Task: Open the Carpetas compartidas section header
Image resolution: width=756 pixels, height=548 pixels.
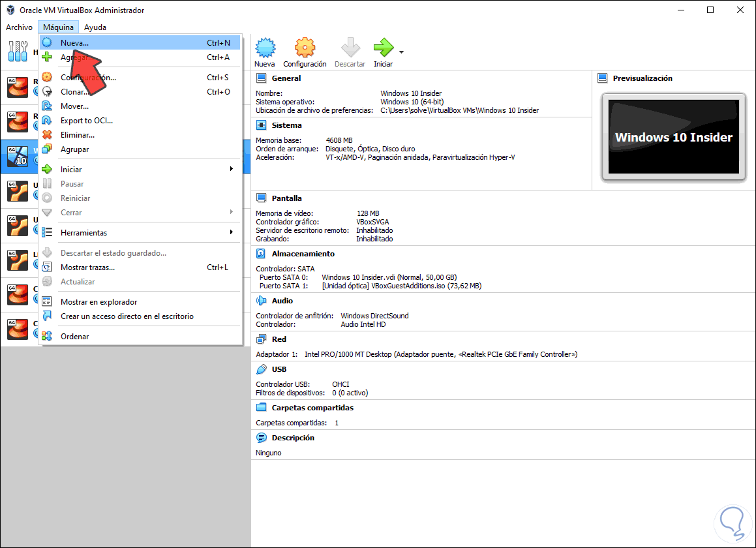Action: pos(312,408)
